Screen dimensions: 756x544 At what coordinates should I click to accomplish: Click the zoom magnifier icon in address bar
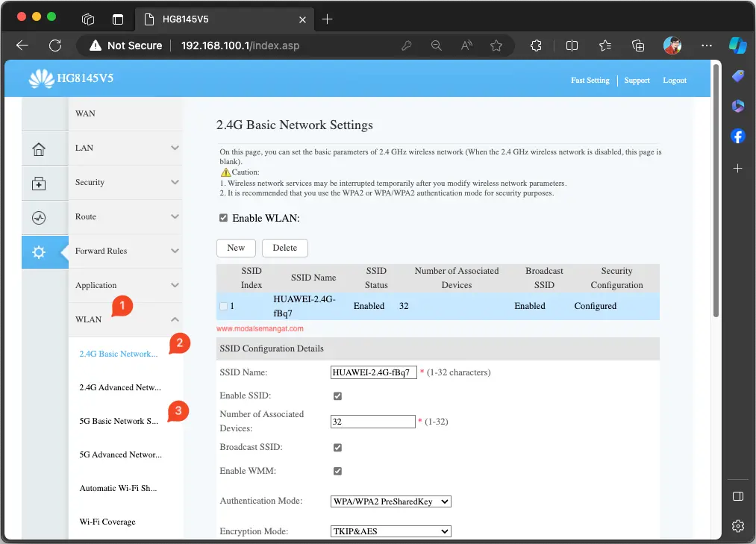[x=437, y=46]
